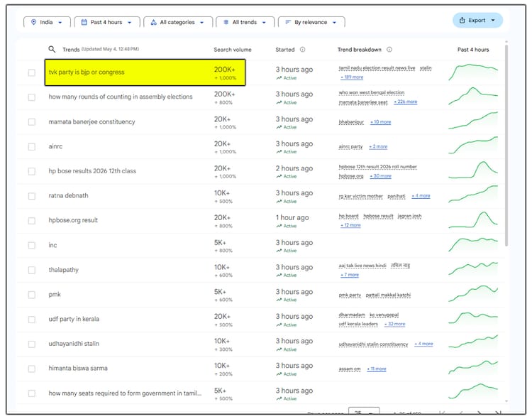Viewport: 532px width, 419px height.
Task: Click the how many seats required trend
Action: pyautogui.click(x=125, y=393)
